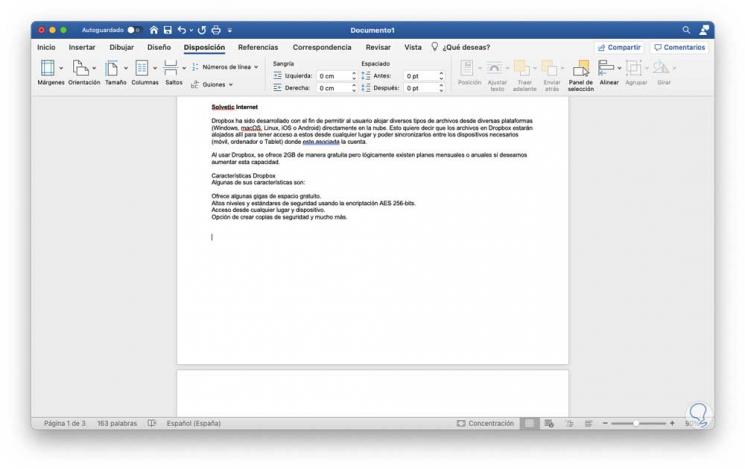The image size is (745, 470).
Task: Click the save icon in title bar
Action: pyautogui.click(x=168, y=30)
